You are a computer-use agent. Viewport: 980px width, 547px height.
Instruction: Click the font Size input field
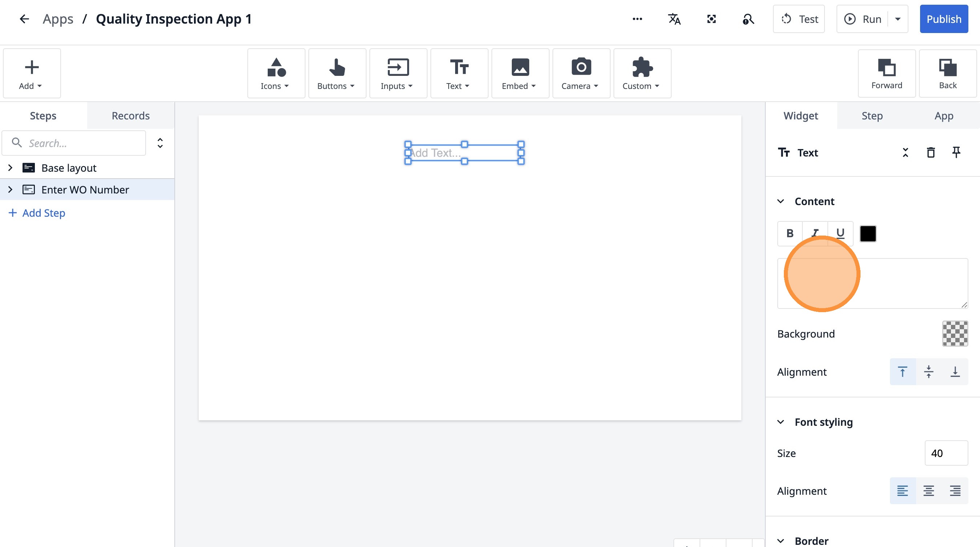(946, 453)
